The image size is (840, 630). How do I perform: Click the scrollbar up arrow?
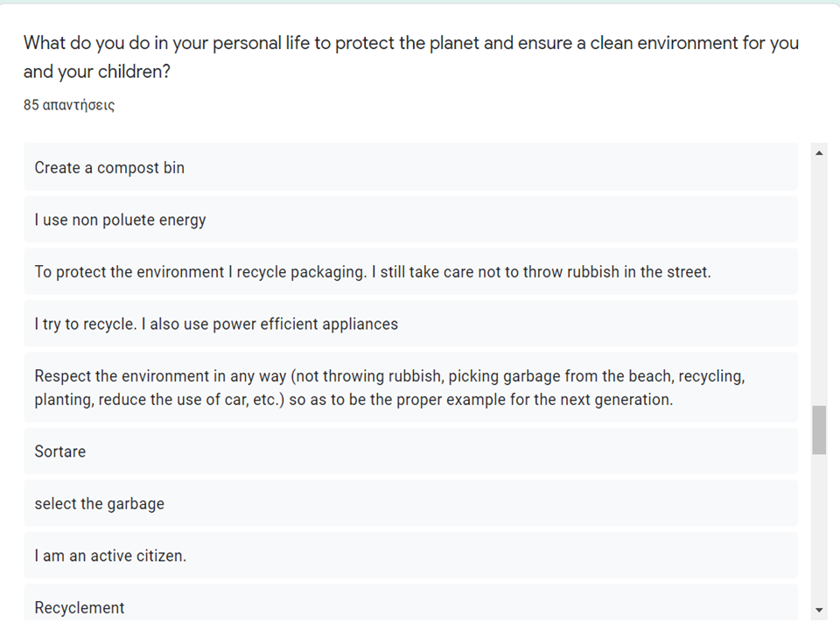(x=819, y=151)
